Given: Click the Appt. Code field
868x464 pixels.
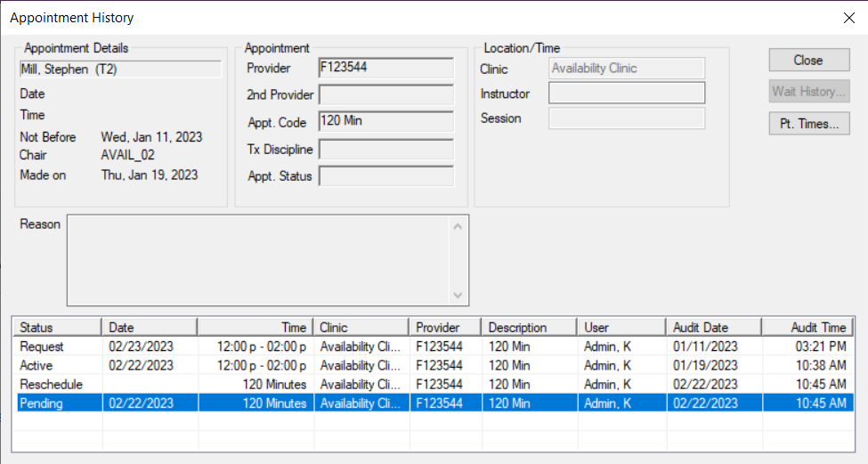Looking at the screenshot, I should pos(385,122).
